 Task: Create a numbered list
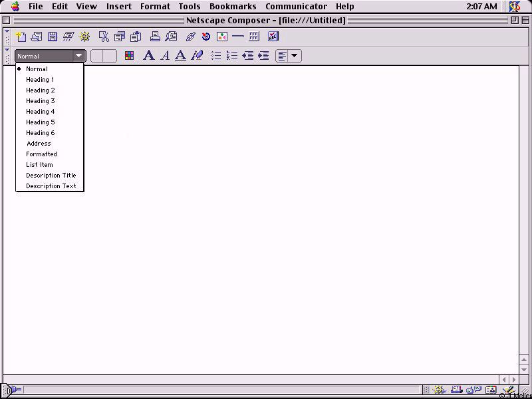coord(232,56)
